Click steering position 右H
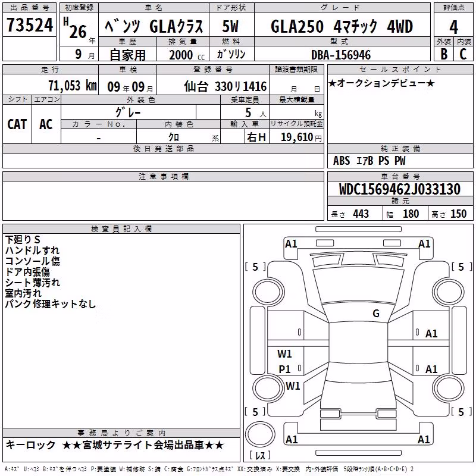476x476 pixels. click(256, 137)
